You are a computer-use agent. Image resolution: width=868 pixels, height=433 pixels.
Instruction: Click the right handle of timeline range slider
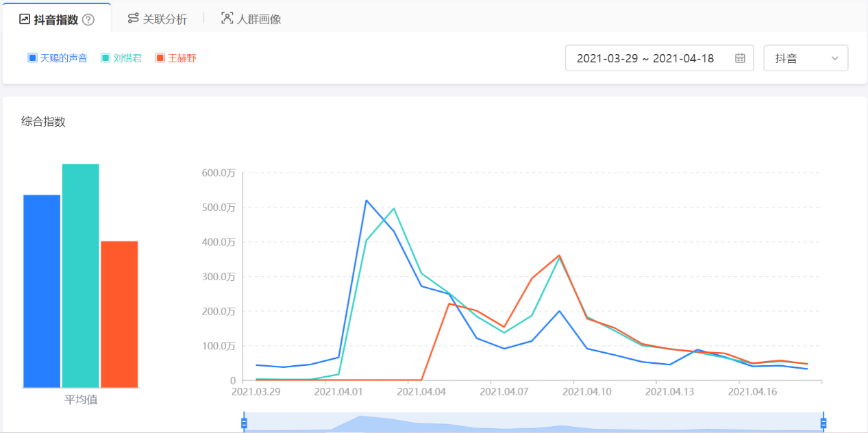[x=823, y=423]
